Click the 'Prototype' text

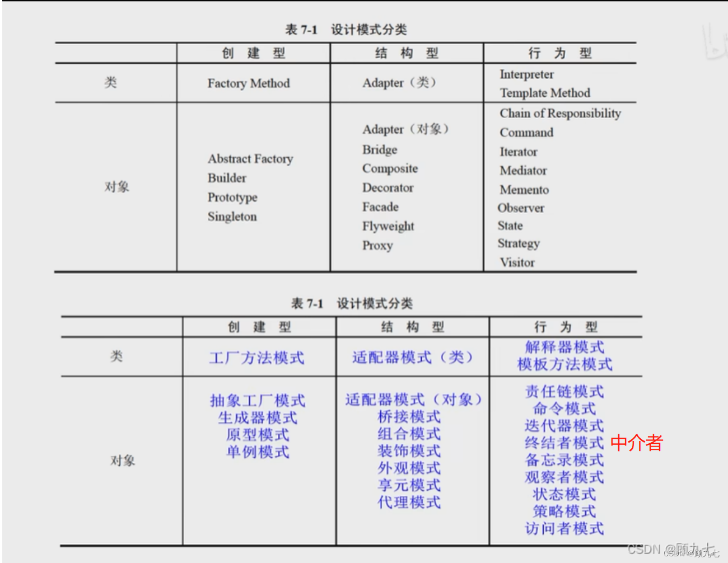(232, 198)
